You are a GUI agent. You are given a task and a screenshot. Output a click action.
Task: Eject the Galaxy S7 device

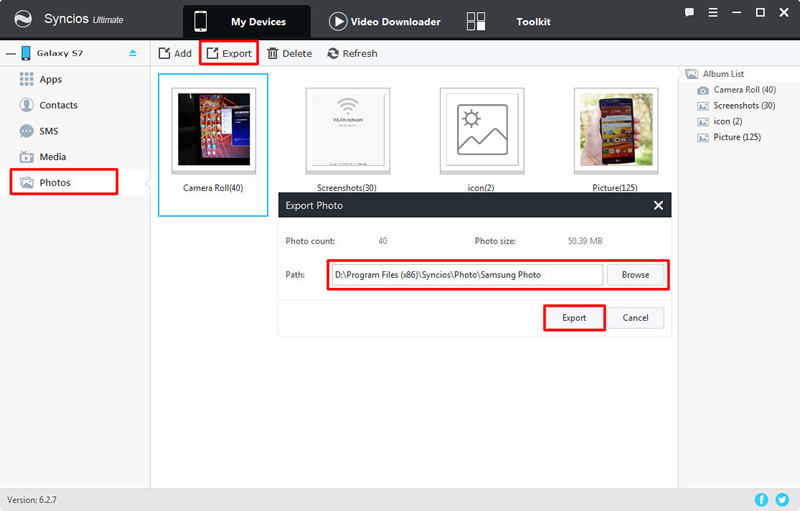(x=133, y=53)
